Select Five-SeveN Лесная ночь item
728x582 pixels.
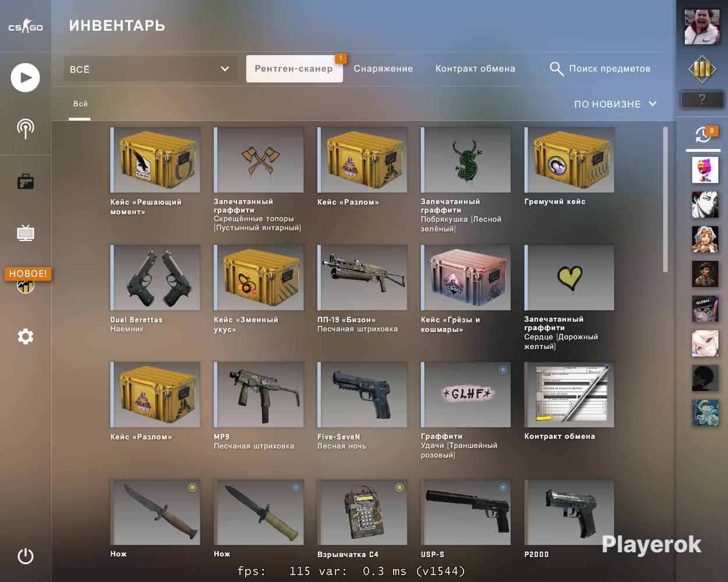(x=362, y=395)
